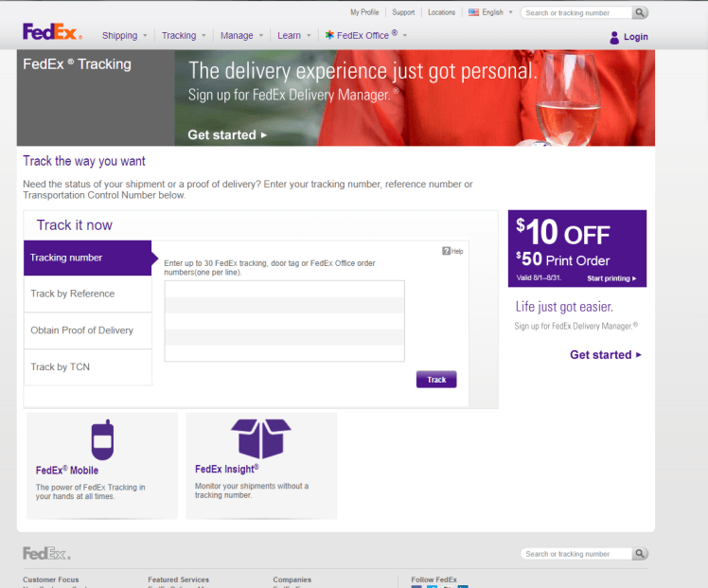Click inside the tracking numbers text box

(x=284, y=320)
